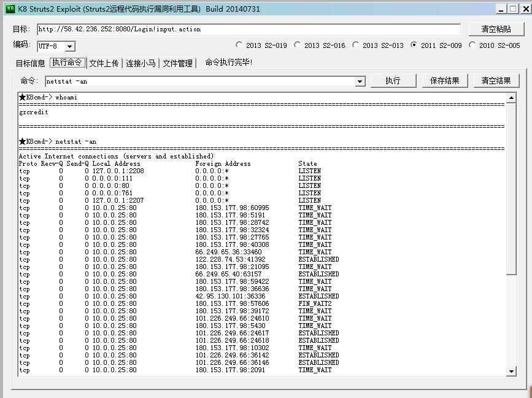Click the 'K8cmd-> netstat -an' line
Screen dimensions: 532x398
tap(58, 142)
